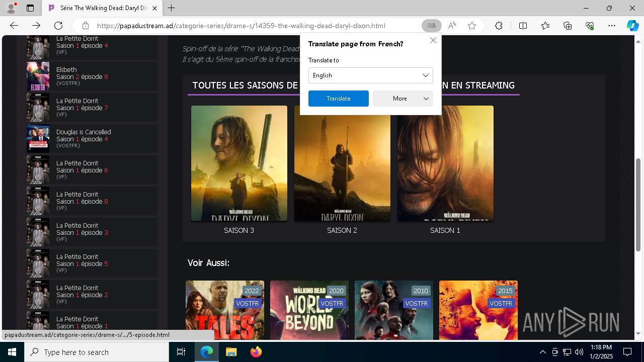Screen dimensions: 644x362
Task: Select the Série The Walking Dead browser tab
Action: (102, 8)
